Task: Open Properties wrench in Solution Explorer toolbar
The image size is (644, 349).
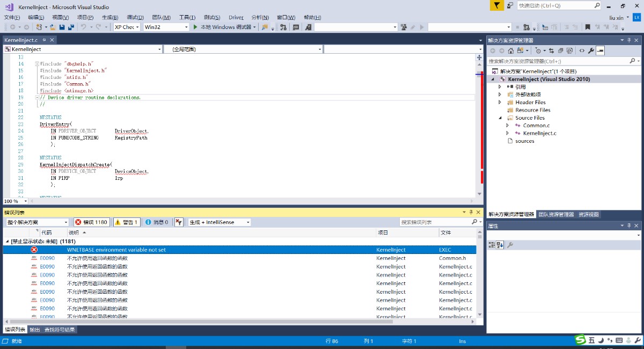Action: [591, 50]
